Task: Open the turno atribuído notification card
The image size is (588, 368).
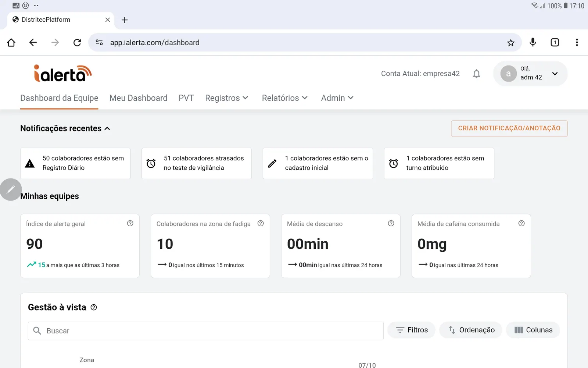Action: pos(439,163)
